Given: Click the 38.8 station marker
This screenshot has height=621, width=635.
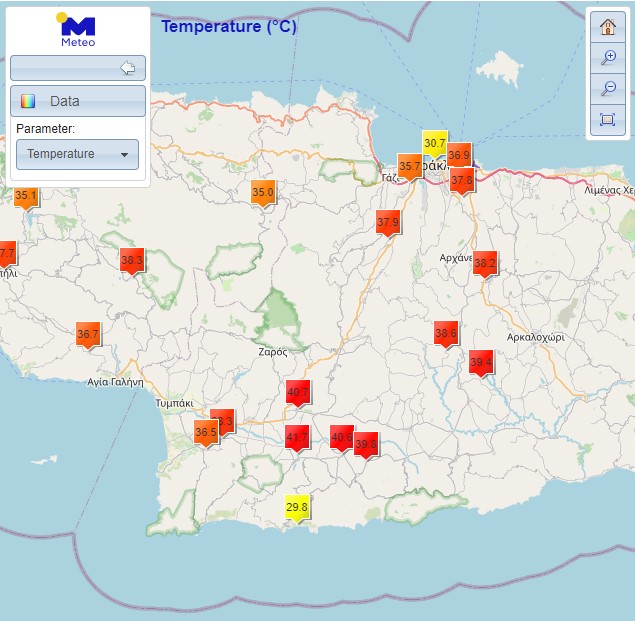Looking at the screenshot, I should pos(446,333).
